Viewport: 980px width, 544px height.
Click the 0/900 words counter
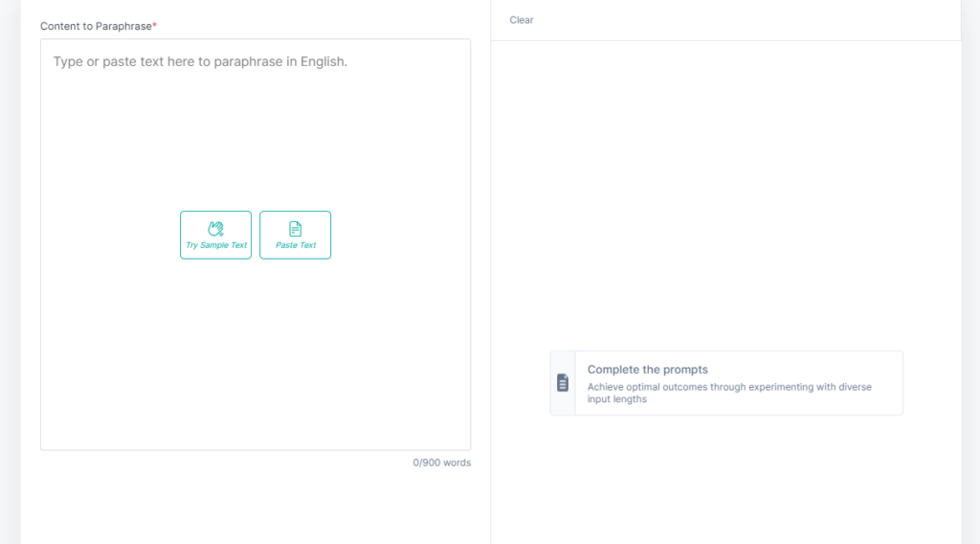[441, 463]
